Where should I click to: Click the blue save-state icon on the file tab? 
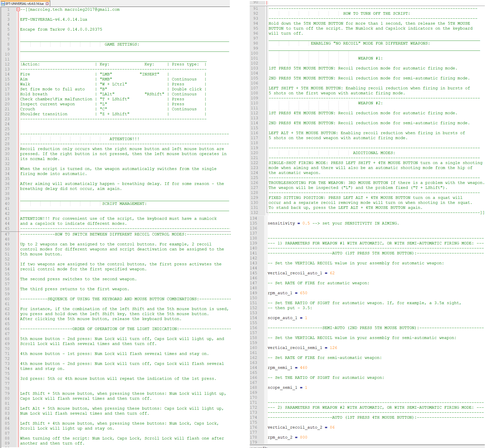coord(3,3)
